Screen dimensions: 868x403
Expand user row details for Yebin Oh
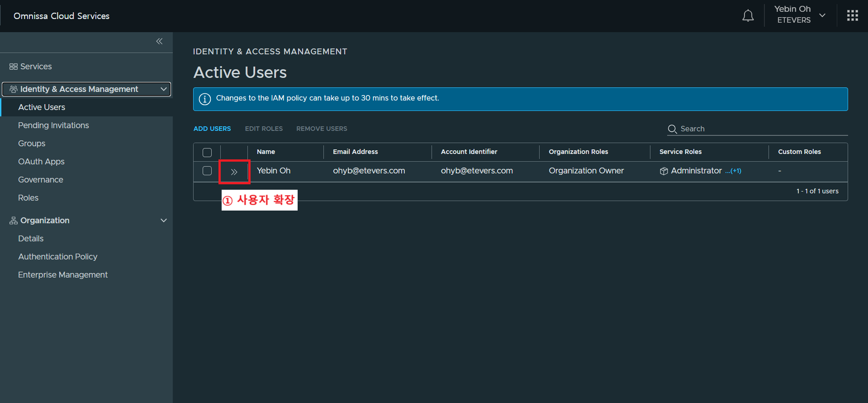tap(234, 172)
